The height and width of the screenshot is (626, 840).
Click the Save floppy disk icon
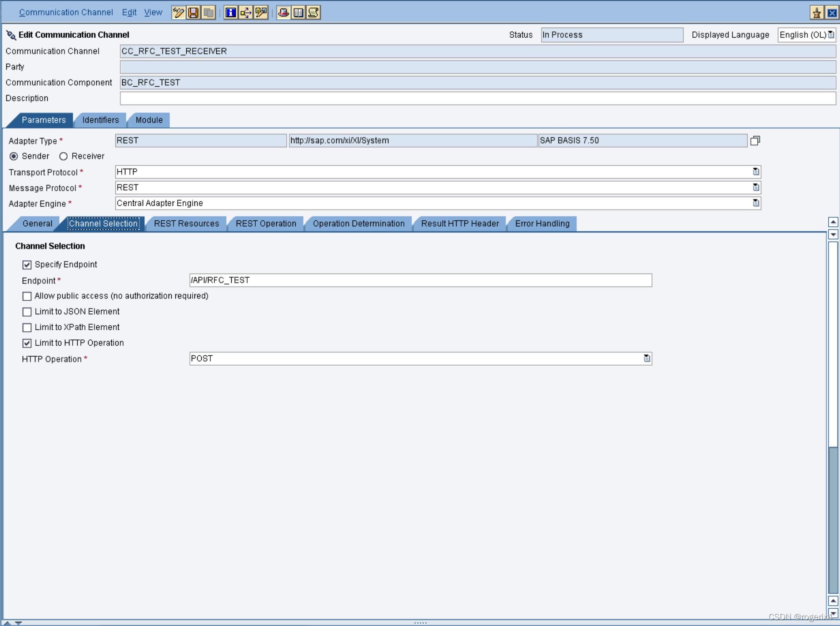click(193, 13)
